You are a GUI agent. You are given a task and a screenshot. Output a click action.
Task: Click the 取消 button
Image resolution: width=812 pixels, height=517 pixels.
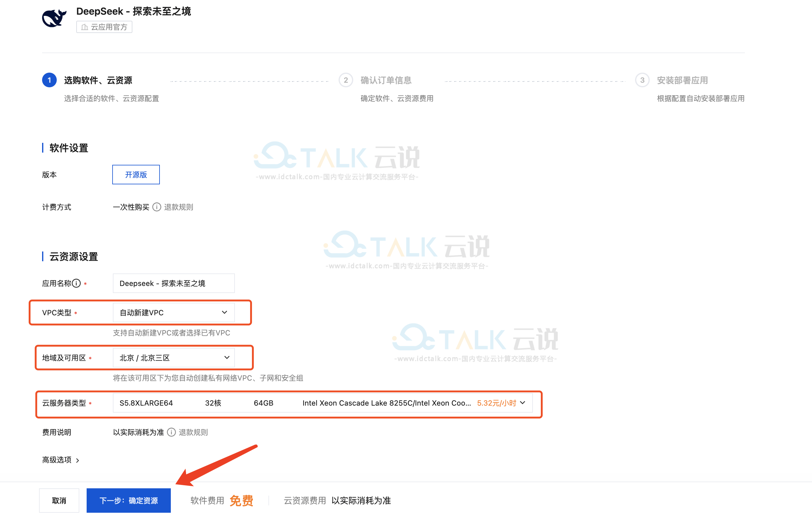tap(59, 501)
